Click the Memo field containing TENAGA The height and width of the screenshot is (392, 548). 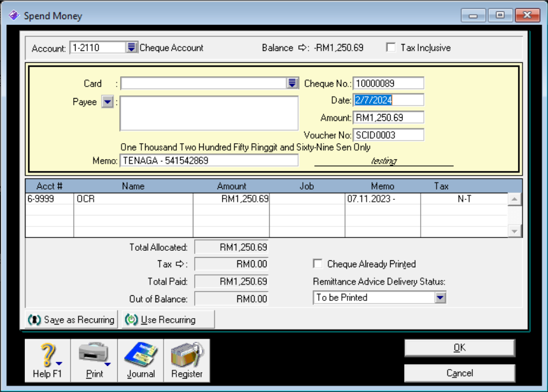coord(208,161)
